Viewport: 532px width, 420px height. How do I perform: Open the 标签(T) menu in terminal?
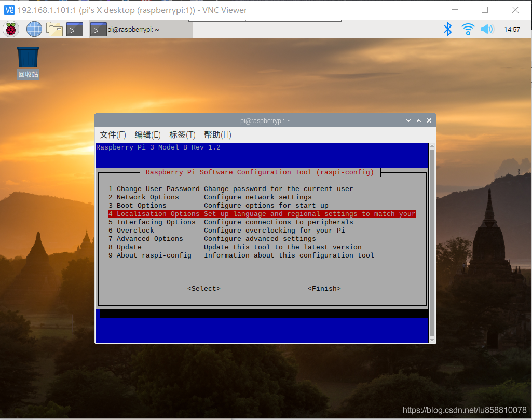click(x=183, y=134)
